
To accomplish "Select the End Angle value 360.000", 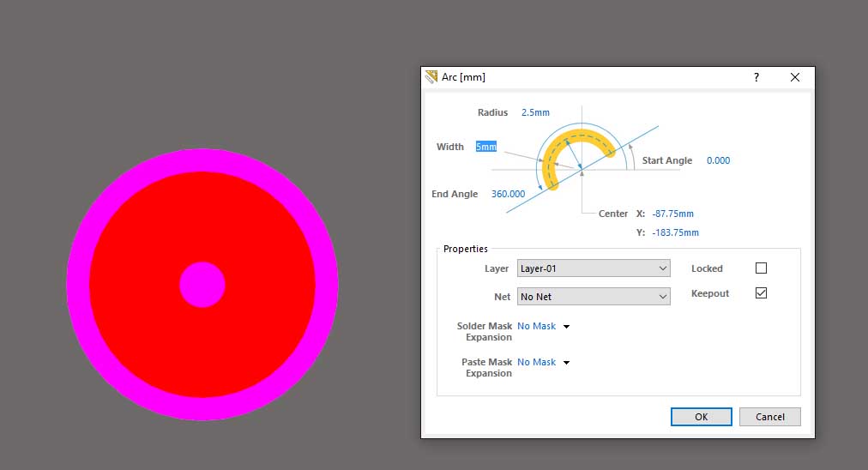I will pos(508,194).
